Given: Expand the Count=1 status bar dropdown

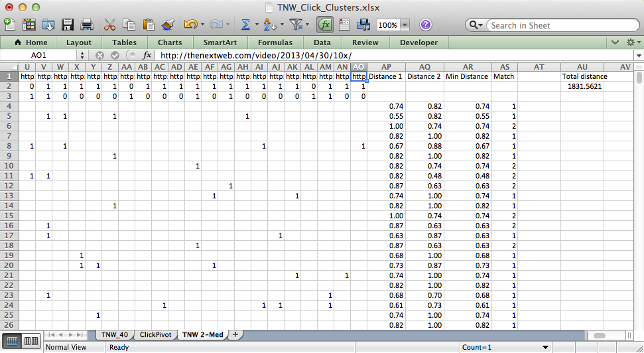Looking at the screenshot, I should click(545, 347).
